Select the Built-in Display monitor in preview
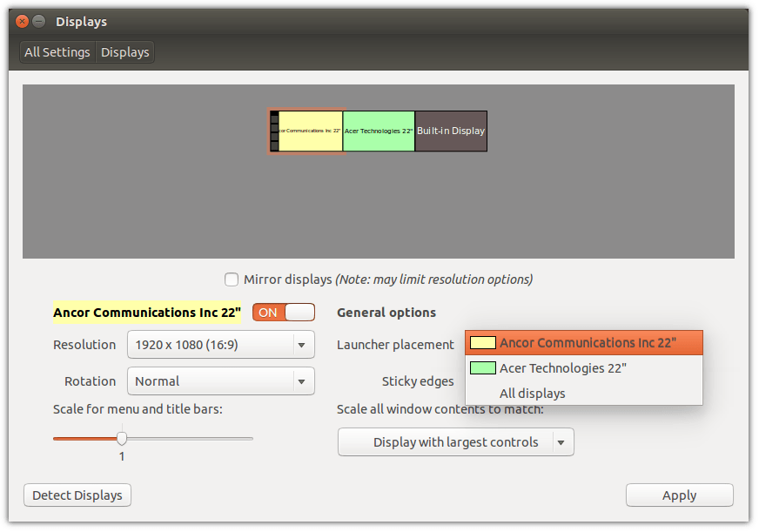 pyautogui.click(x=451, y=131)
